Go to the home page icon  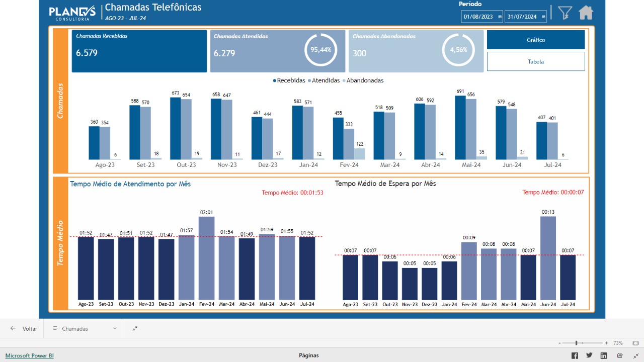point(586,13)
